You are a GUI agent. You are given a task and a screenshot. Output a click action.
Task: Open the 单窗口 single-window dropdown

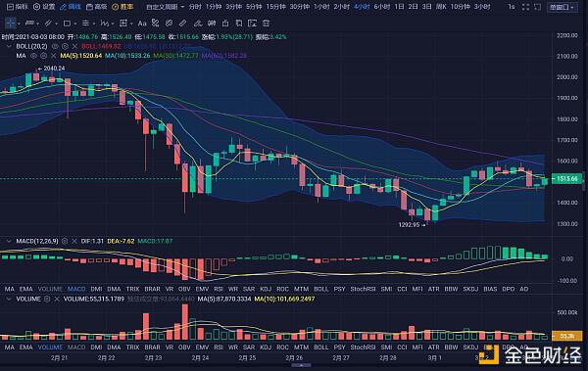pos(563,7)
